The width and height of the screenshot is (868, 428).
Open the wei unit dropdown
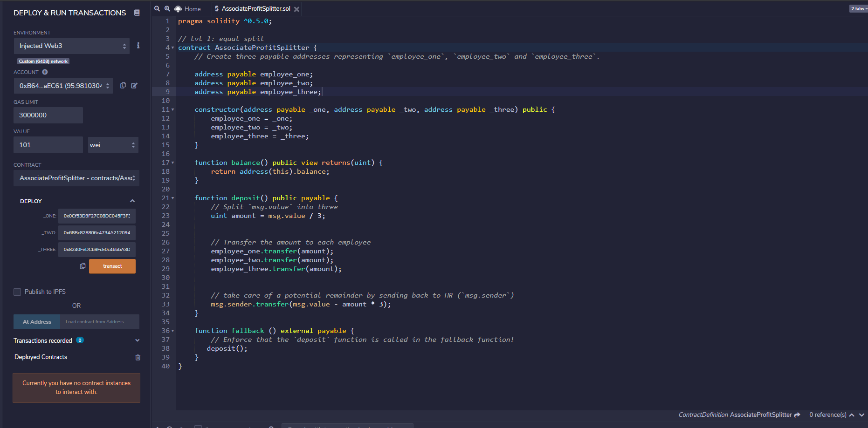pyautogui.click(x=113, y=145)
